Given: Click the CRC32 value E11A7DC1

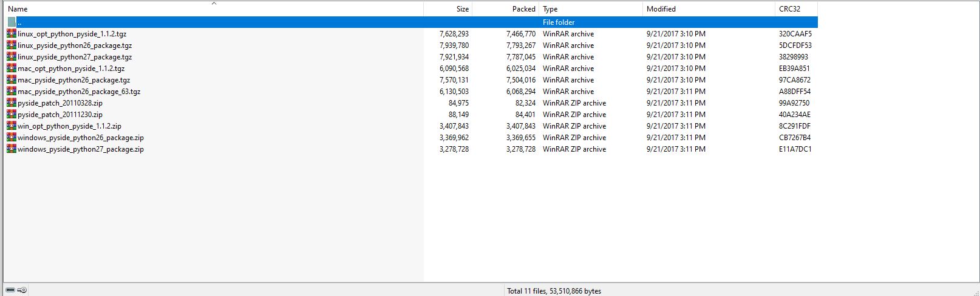Looking at the screenshot, I should click(x=795, y=149).
